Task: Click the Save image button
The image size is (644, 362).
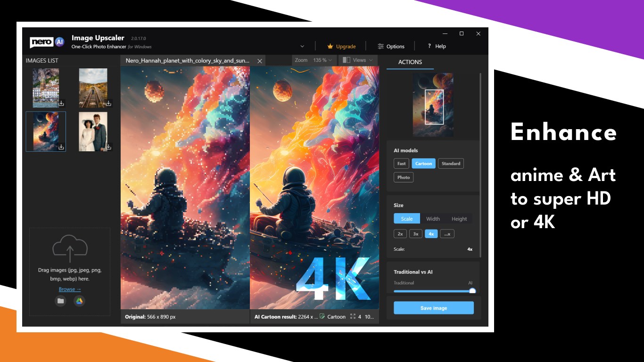Action: [x=434, y=308]
